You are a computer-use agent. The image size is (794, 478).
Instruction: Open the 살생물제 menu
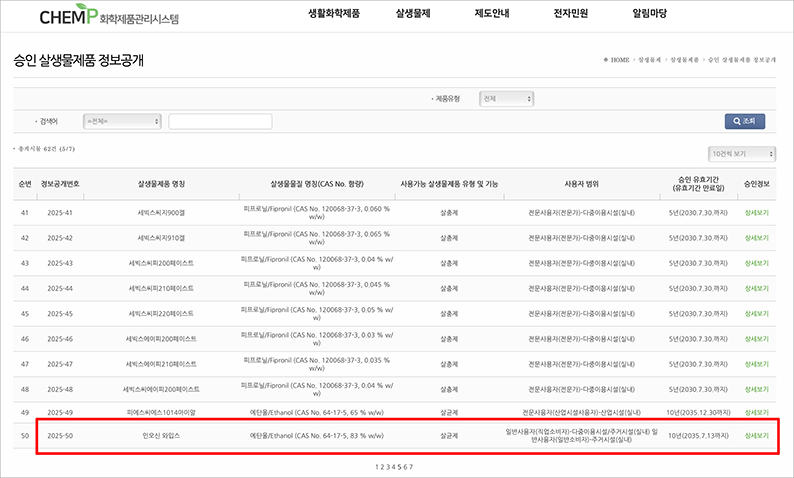click(416, 14)
